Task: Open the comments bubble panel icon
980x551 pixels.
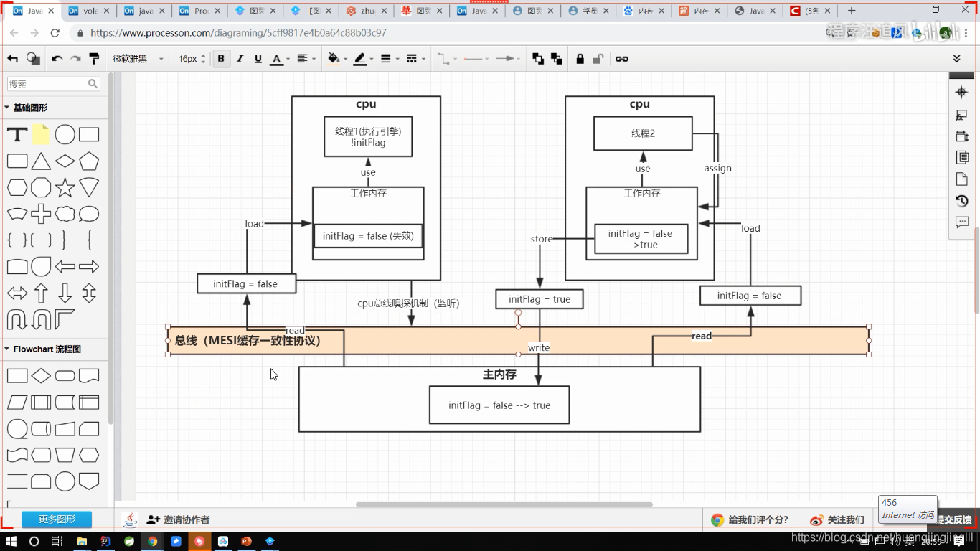Action: [962, 222]
